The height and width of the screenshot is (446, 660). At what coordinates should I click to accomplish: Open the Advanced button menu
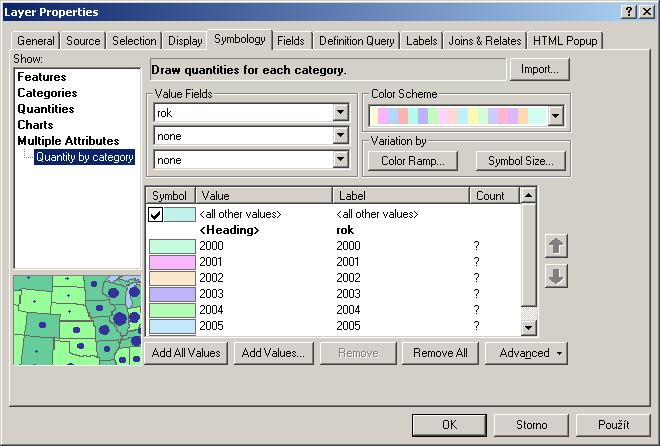point(527,353)
